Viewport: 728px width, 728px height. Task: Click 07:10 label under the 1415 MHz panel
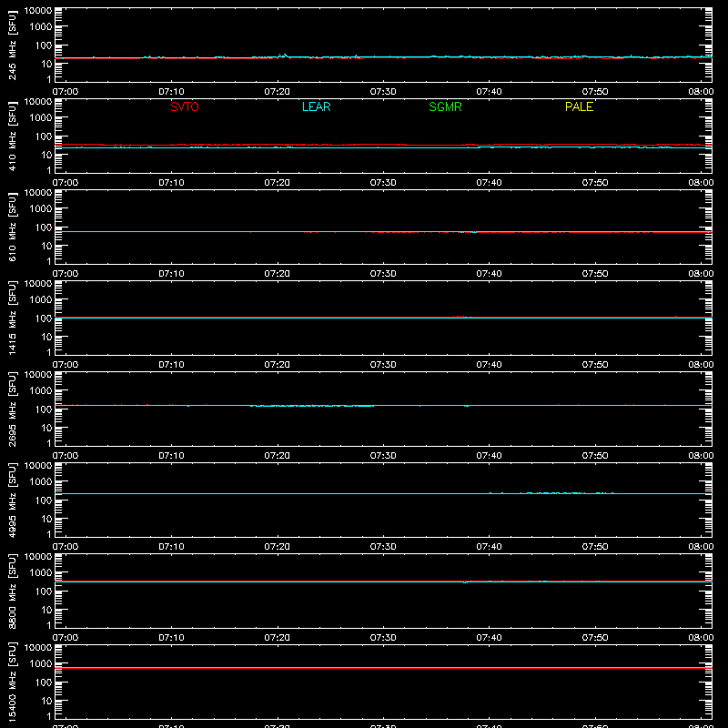[x=171, y=365]
